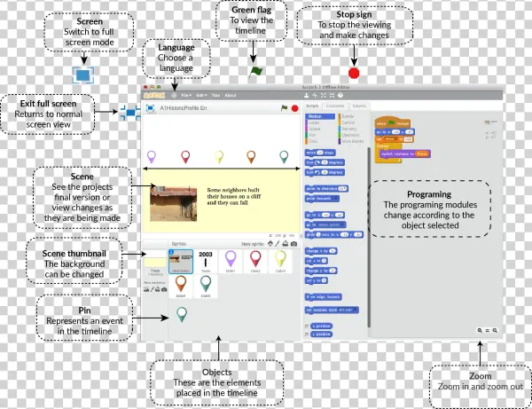Switch stage to full screen mode
This screenshot has height=409, width=532.
click(x=150, y=108)
